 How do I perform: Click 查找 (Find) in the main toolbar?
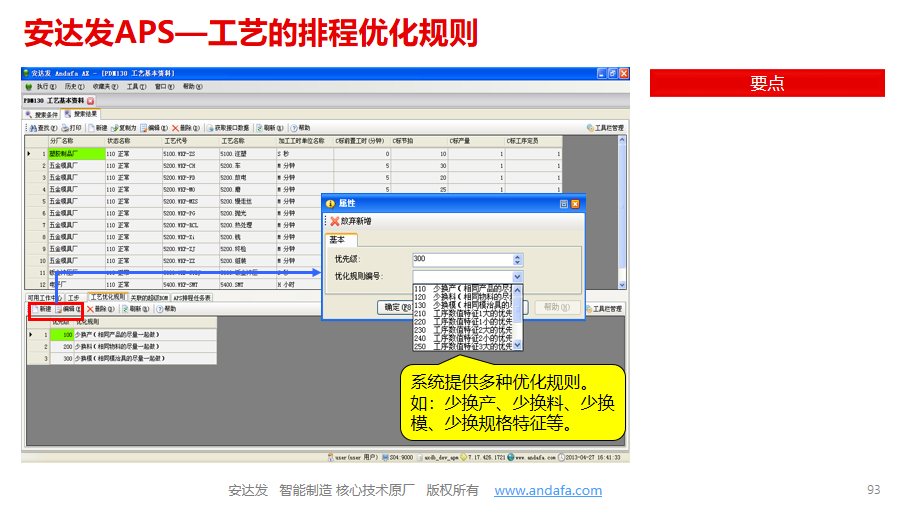click(43, 128)
